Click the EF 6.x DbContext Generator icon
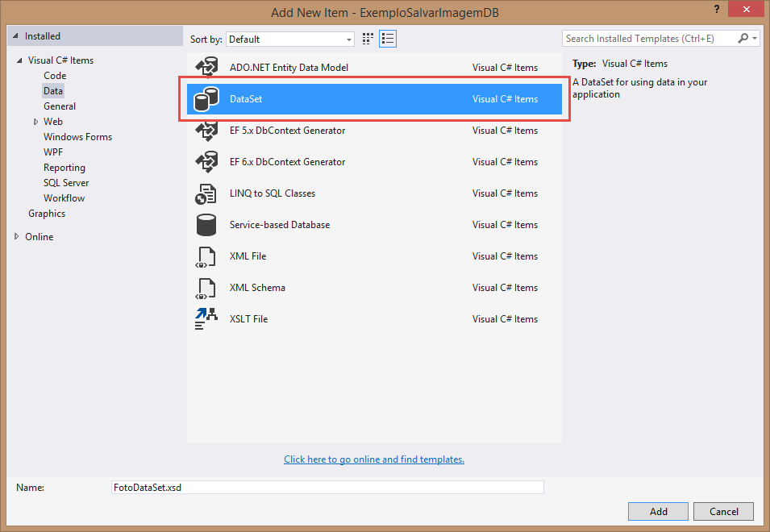Image resolution: width=770 pixels, height=532 pixels. coord(206,162)
